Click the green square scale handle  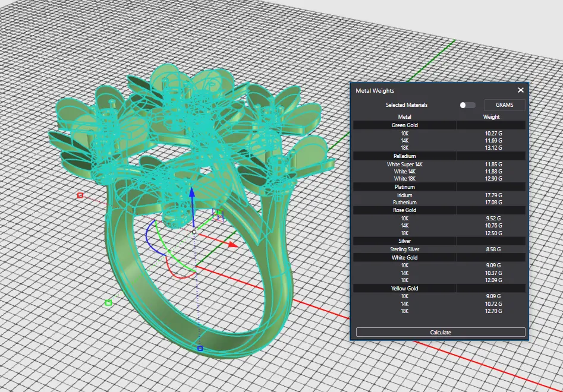pyautogui.click(x=108, y=303)
